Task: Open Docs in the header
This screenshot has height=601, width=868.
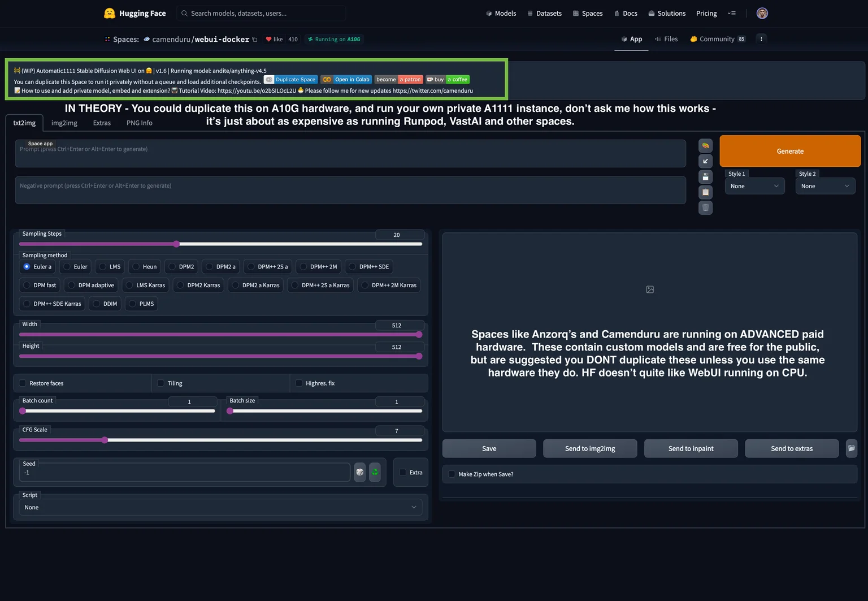Action: pyautogui.click(x=626, y=13)
